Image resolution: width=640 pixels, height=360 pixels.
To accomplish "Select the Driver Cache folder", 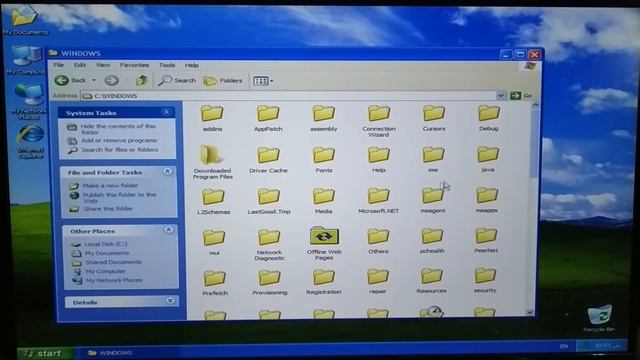I will pos(268,160).
